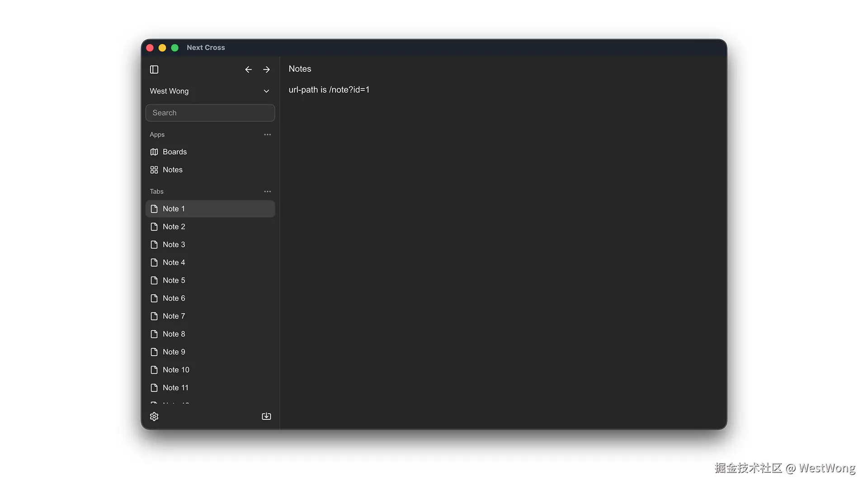This screenshot has height=488, width=868.
Task: Switch to the Note 2 tab
Action: [x=210, y=227]
